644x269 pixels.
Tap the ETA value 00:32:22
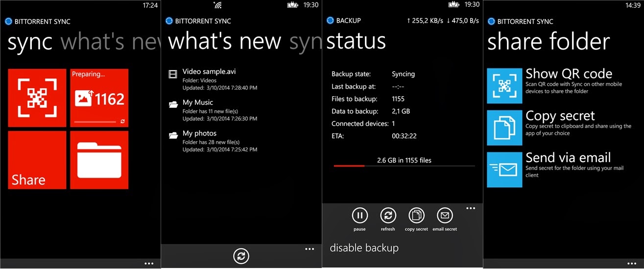pyautogui.click(x=404, y=136)
